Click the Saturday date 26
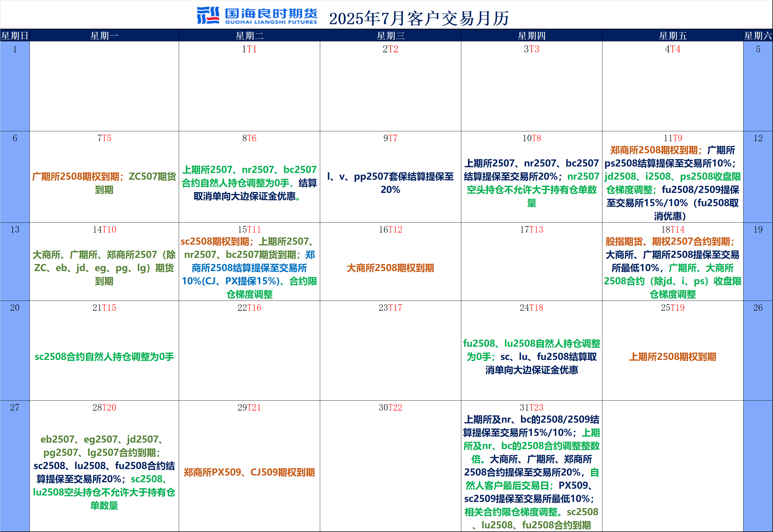 point(758,308)
